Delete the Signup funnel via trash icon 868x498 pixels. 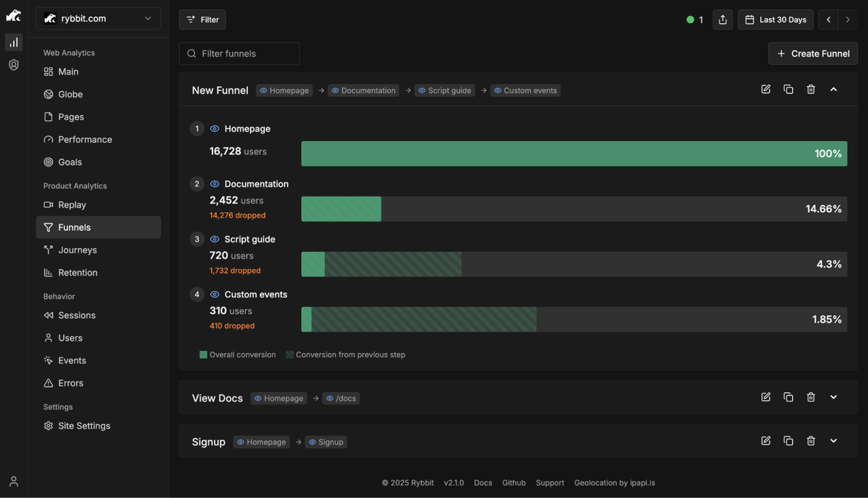point(810,440)
